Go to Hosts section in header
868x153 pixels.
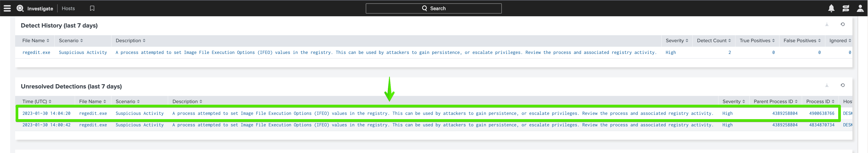[68, 8]
